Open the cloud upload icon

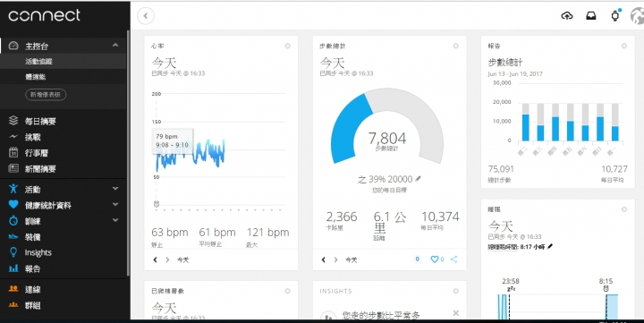[567, 16]
